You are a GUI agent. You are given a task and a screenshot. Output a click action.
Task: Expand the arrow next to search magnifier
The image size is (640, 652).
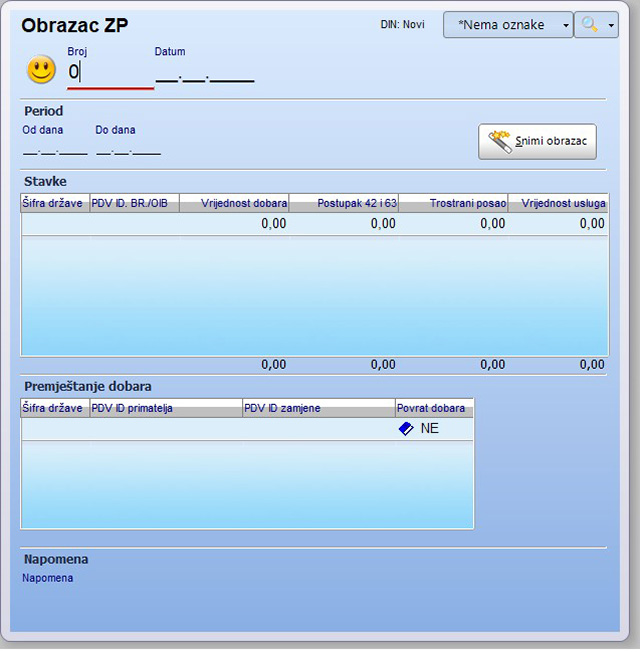point(611,25)
